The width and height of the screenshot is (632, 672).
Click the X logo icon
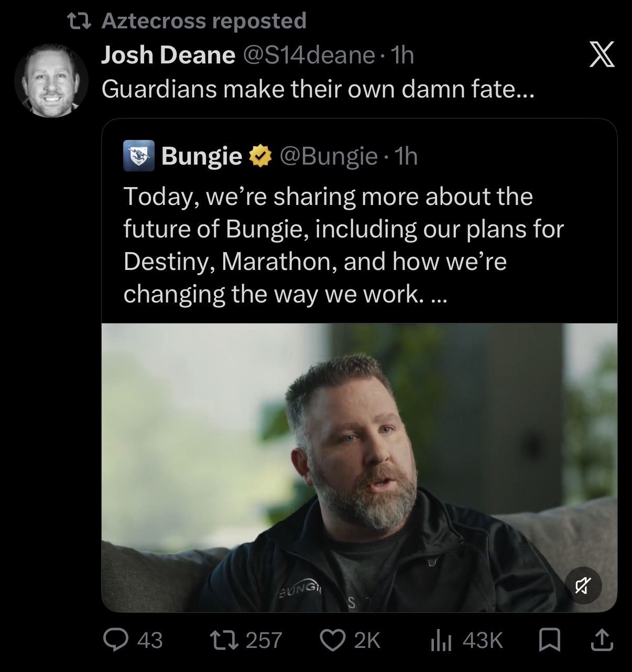(x=602, y=55)
